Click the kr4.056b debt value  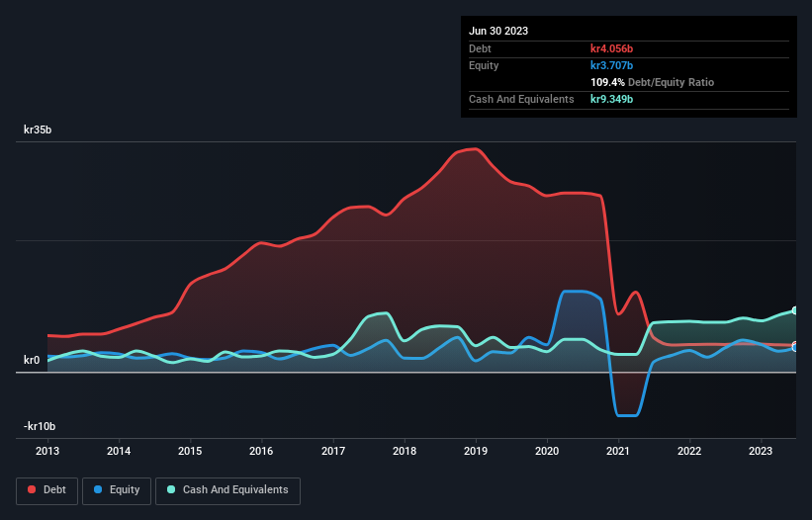pos(611,48)
